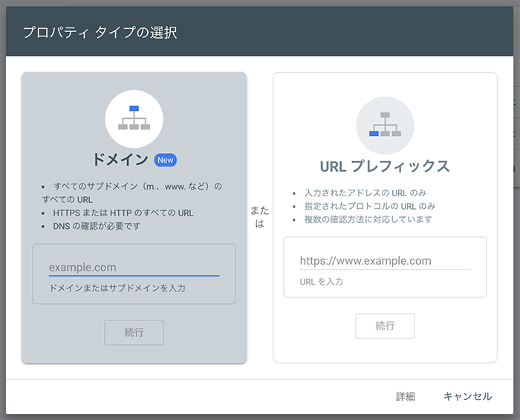Click the 'ドメインまたはサブドメインを入力' helper text
This screenshot has height=420, width=520.
[117, 288]
